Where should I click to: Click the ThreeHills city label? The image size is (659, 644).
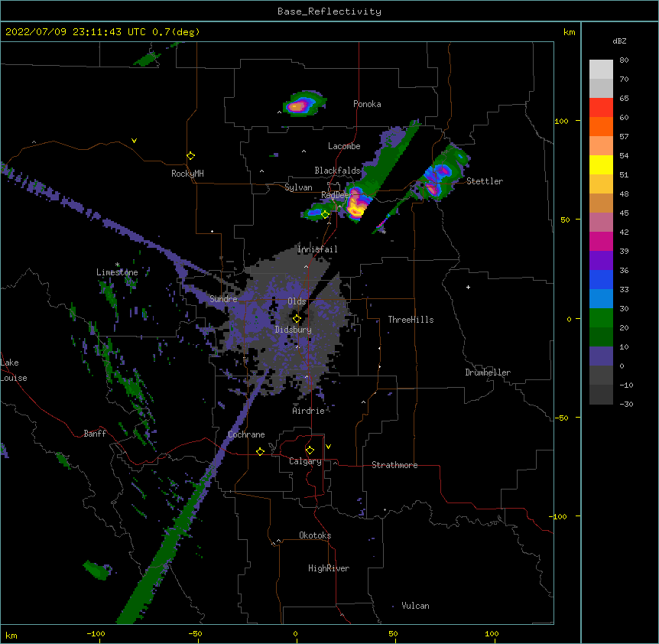pos(411,320)
